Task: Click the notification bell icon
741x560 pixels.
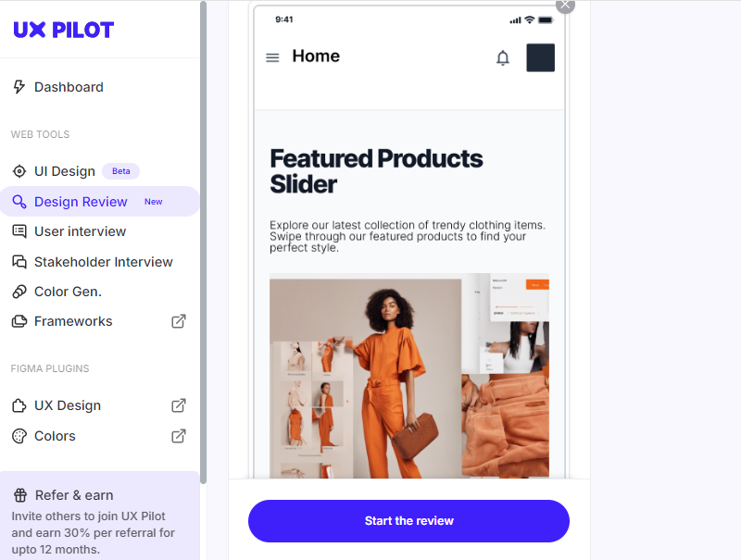Action: [x=503, y=57]
